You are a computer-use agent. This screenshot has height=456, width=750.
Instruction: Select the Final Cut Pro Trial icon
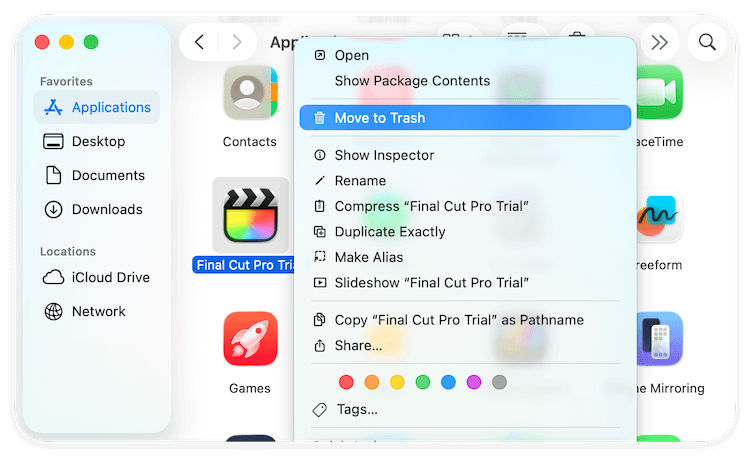point(251,215)
